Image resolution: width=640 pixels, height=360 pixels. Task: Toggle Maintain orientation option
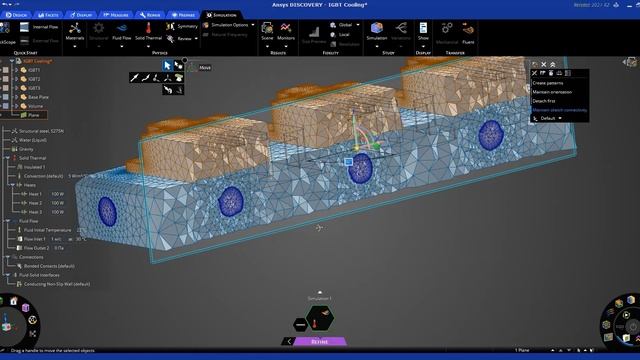552,92
